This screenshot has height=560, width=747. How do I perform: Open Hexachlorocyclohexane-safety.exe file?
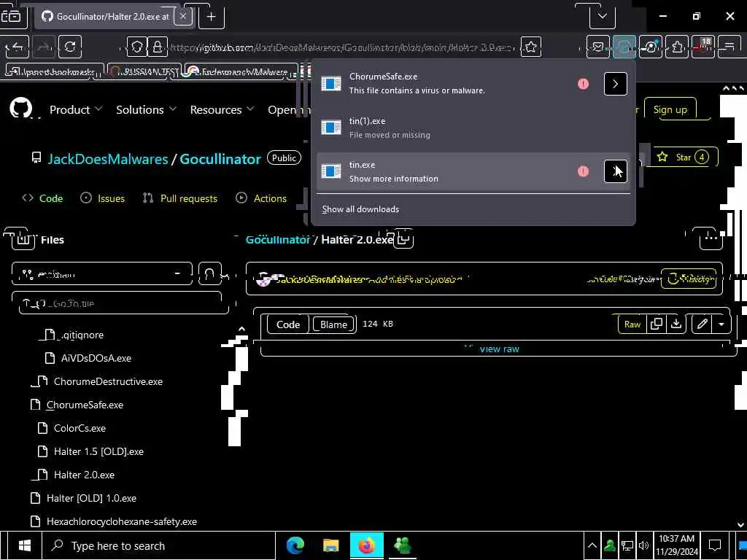point(113,521)
